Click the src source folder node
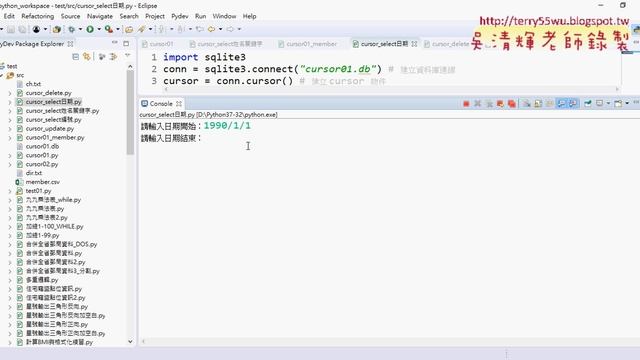Screen dimensions: 640x360 20,75
